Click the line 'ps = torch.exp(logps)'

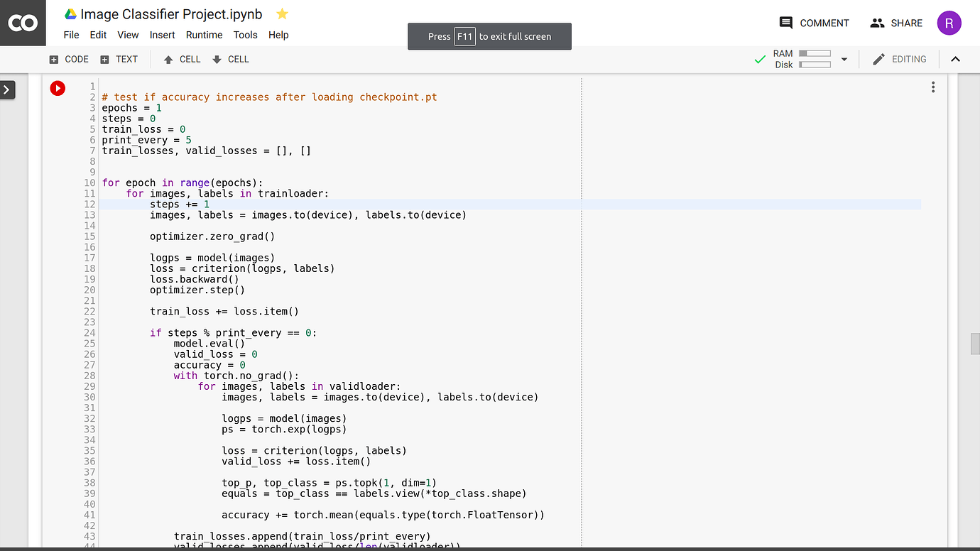click(284, 429)
